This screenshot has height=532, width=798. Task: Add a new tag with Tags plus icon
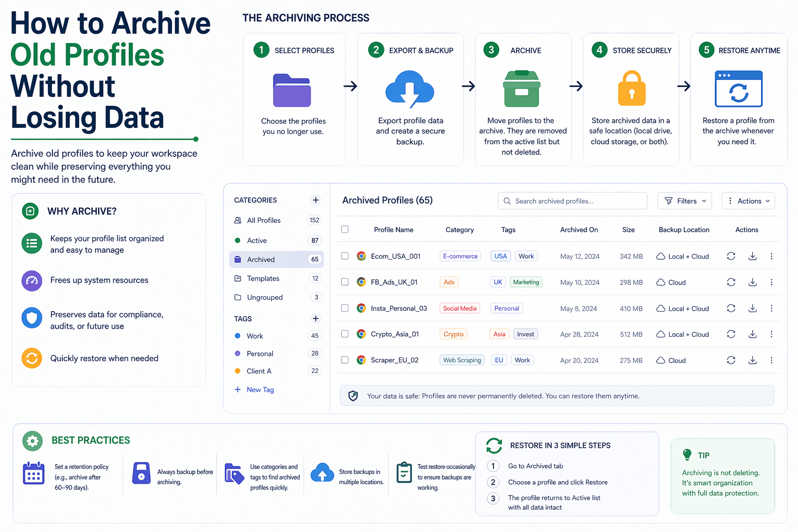(315, 318)
